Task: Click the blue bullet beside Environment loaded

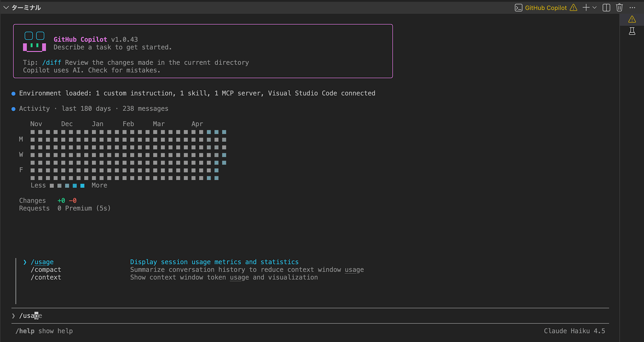Action: (x=14, y=94)
